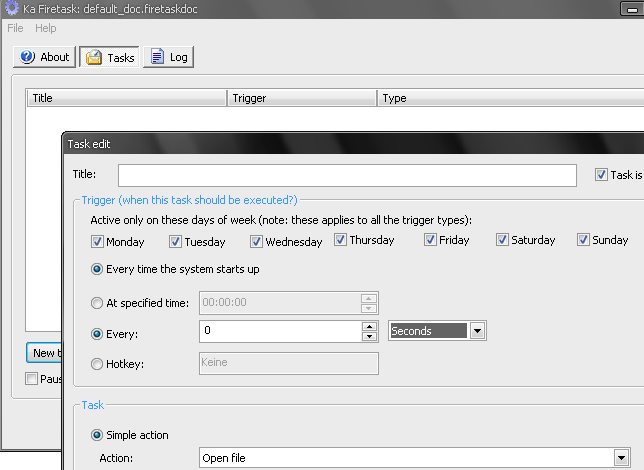644x470 pixels.
Task: Sort by the Title column header
Action: [127, 98]
